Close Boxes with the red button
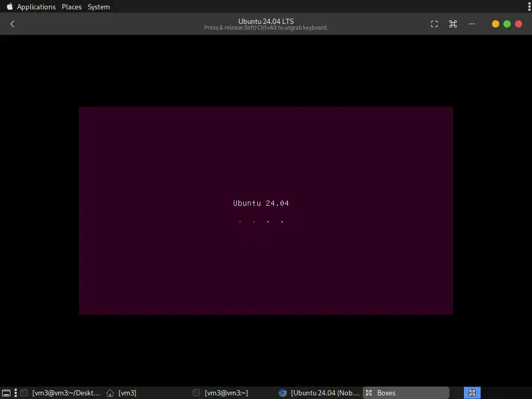The width and height of the screenshot is (532, 399). tap(518, 24)
